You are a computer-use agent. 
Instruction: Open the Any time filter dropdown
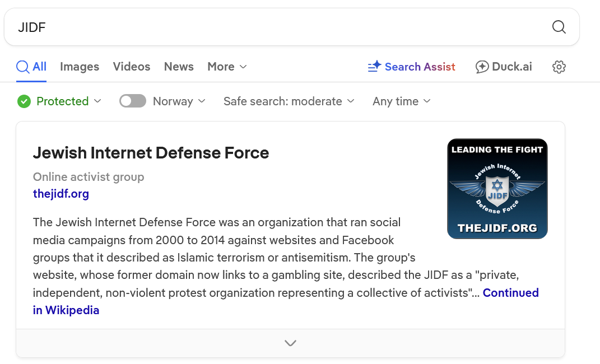[x=401, y=101]
